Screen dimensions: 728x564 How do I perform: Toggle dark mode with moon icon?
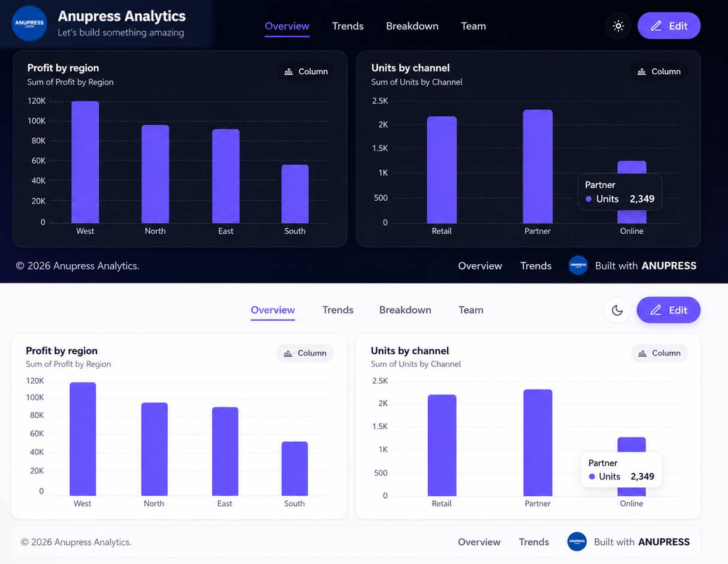coord(617,310)
